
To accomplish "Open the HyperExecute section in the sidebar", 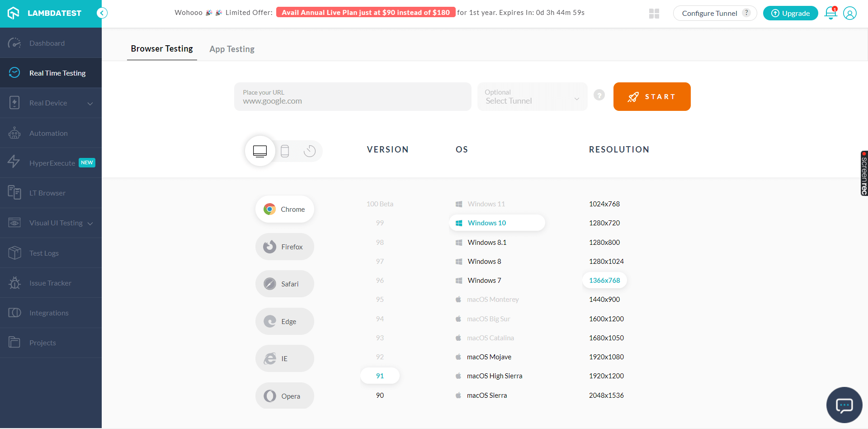I will coord(52,163).
